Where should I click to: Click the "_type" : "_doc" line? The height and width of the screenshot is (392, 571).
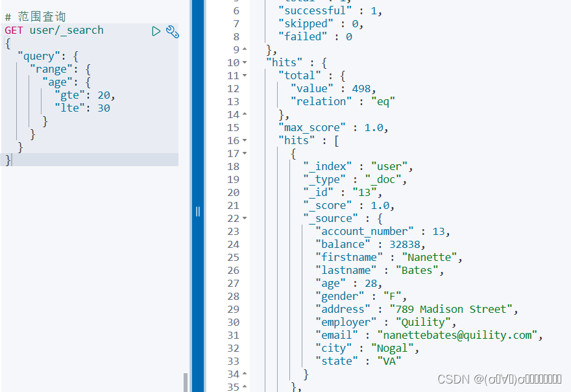pyautogui.click(x=355, y=180)
